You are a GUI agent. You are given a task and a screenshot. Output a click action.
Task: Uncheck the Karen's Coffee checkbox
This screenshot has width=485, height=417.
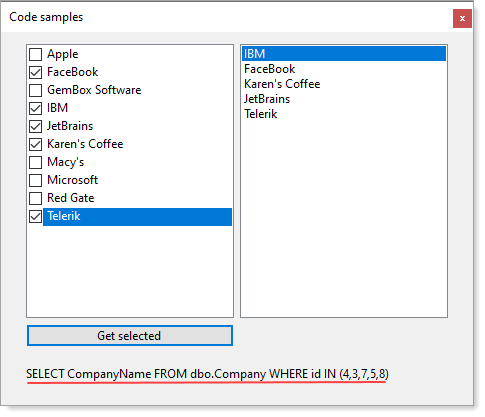(x=35, y=144)
